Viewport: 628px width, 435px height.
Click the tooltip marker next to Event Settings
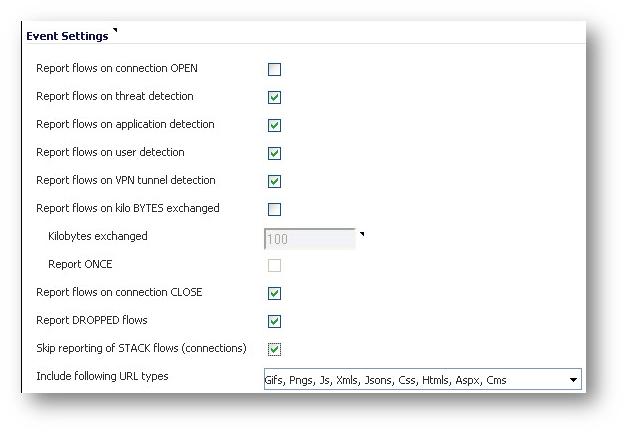click(115, 30)
